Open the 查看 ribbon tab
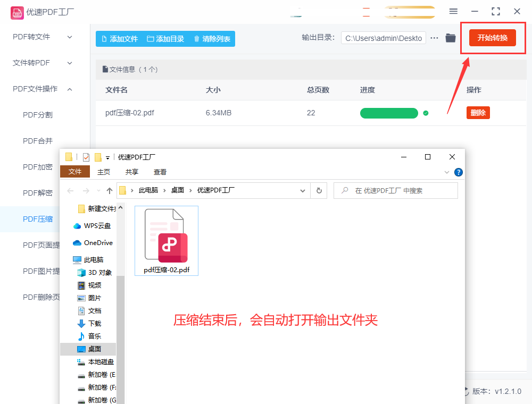This screenshot has width=532, height=404. click(x=160, y=172)
